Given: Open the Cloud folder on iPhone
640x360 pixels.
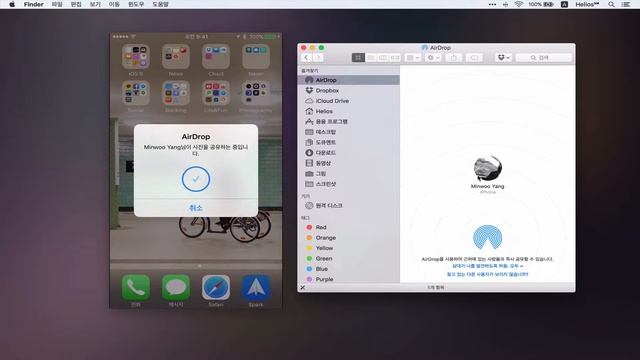Looking at the screenshot, I should pyautogui.click(x=216, y=57).
